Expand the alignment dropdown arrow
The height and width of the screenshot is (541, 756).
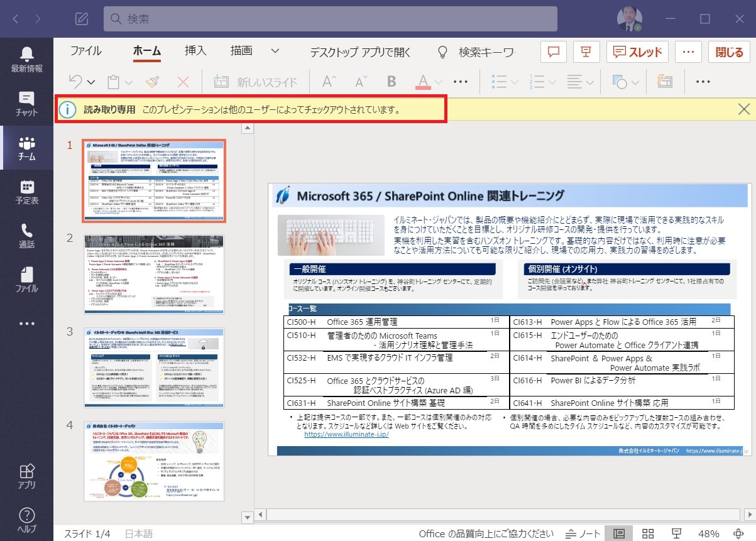(589, 82)
